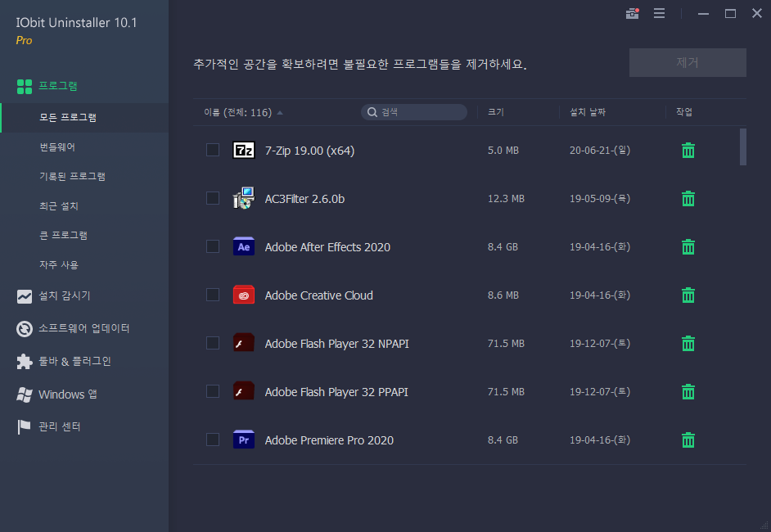Click the After Effects Ae icon
The height and width of the screenshot is (532, 771).
(243, 246)
